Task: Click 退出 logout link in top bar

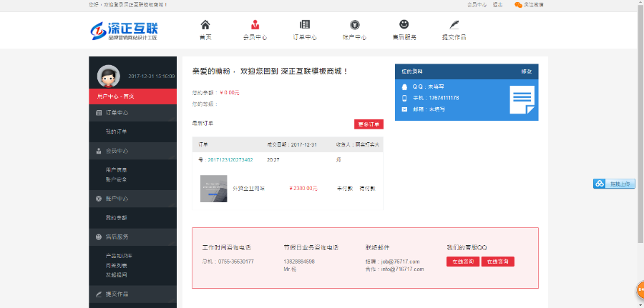Action: [498, 5]
